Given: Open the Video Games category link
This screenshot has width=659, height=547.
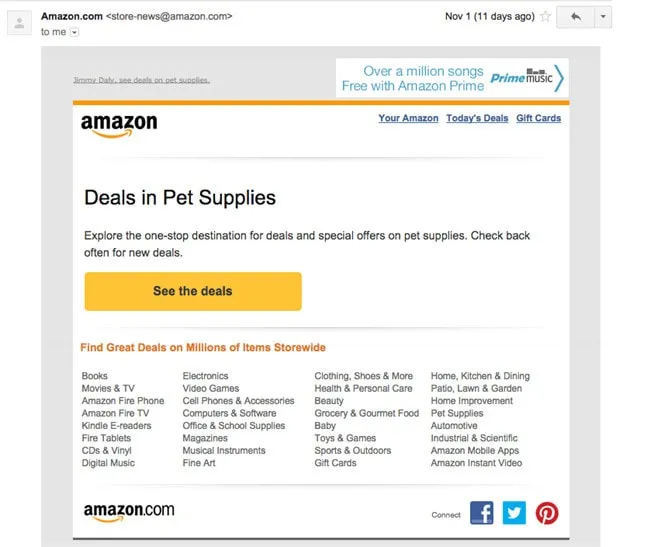Looking at the screenshot, I should tap(210, 388).
